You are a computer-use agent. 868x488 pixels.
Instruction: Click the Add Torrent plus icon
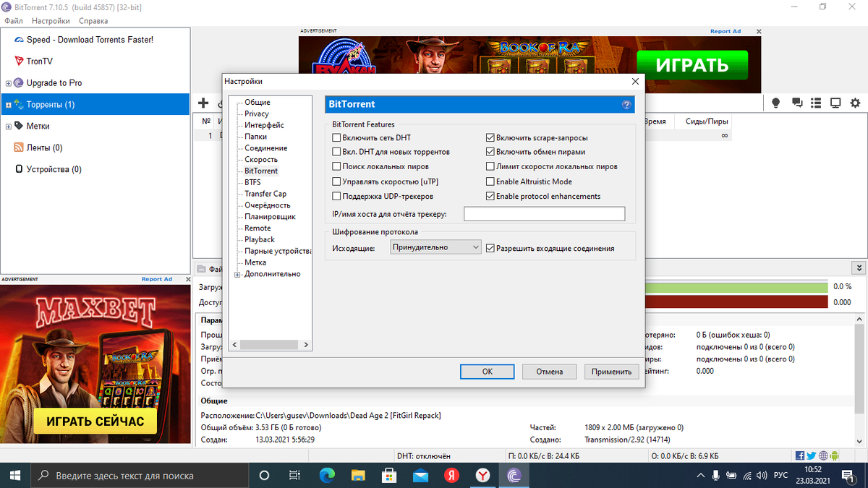[203, 103]
